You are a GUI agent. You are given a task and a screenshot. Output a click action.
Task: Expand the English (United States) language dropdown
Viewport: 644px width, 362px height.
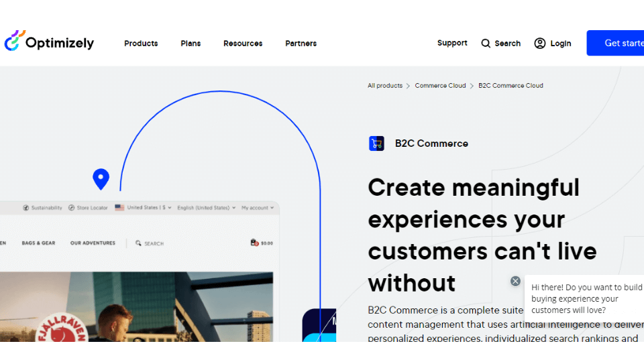[207, 208]
